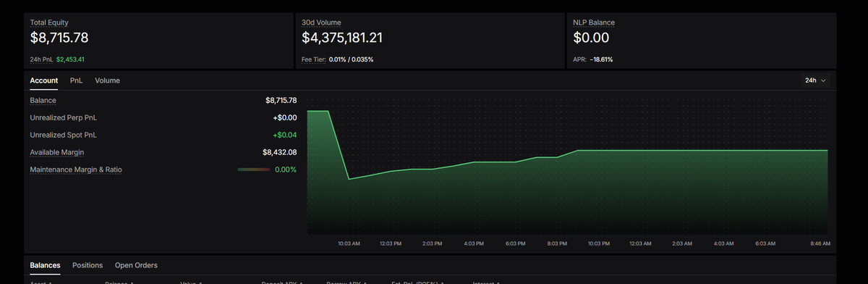The width and height of the screenshot is (868, 284).
Task: Click the 6:03 AM chart axis label
Action: (766, 243)
